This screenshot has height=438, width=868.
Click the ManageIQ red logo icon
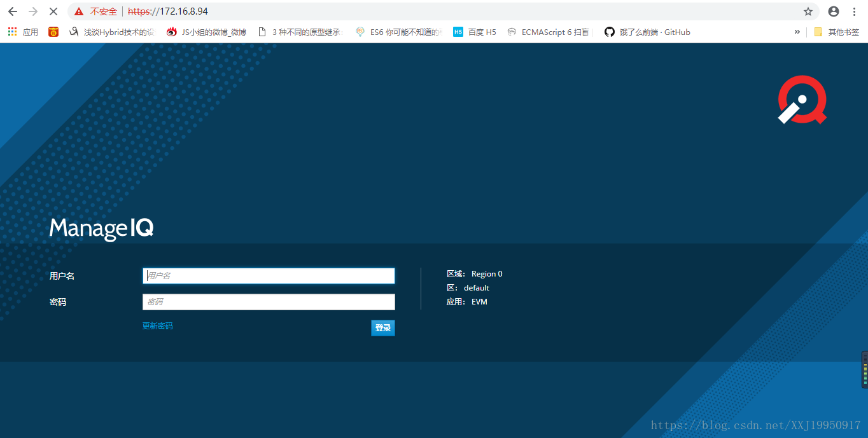[x=802, y=100]
